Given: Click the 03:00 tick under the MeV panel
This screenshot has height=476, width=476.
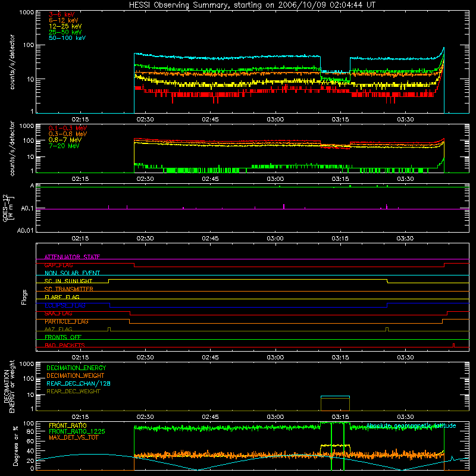Looking at the screenshot, I should point(275,179).
